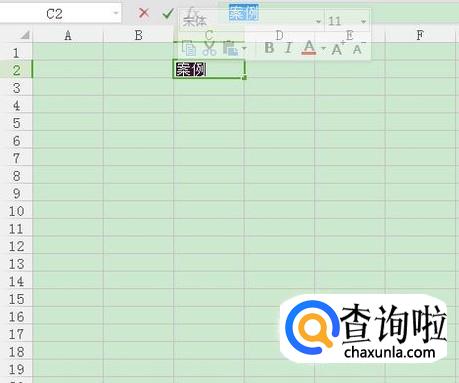459x383 pixels.
Task: Cut using the scissors icon
Action: tap(210, 49)
